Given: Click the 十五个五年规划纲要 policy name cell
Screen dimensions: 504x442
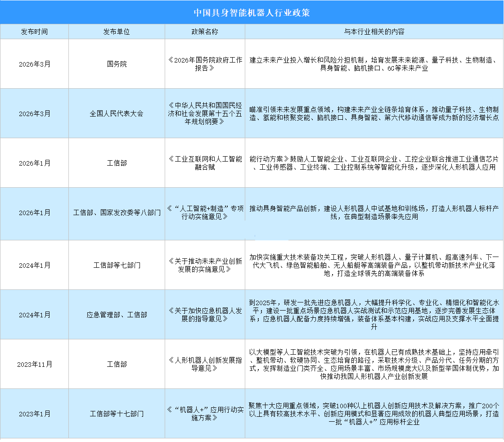Looking at the screenshot, I should coord(205,113).
